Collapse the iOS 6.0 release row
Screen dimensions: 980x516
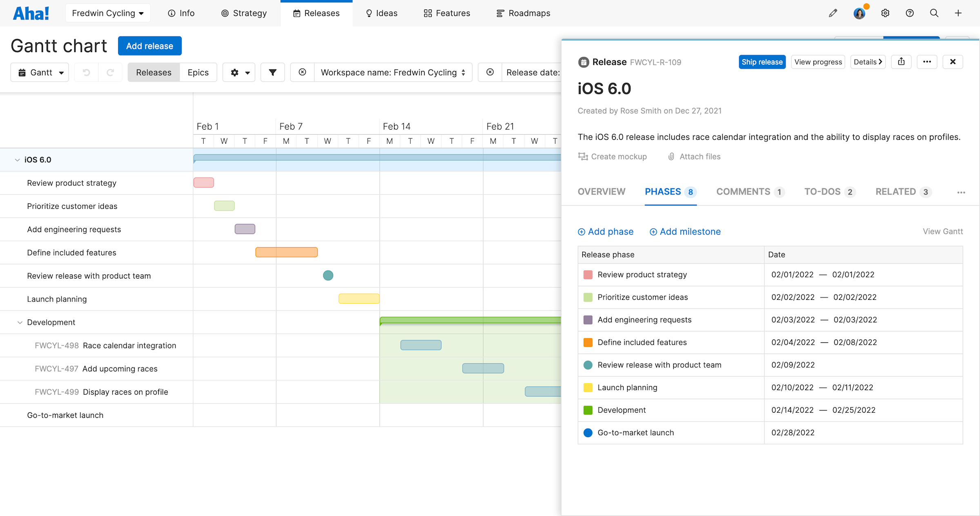[17, 160]
